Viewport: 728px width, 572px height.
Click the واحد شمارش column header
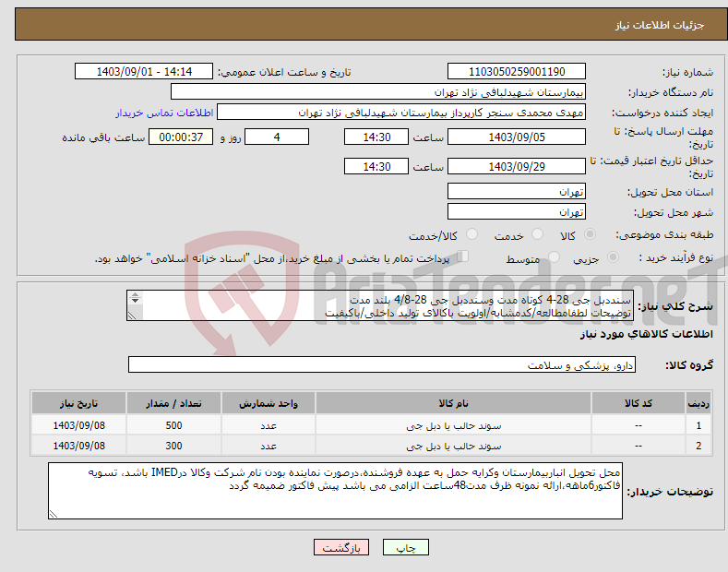tap(269, 403)
